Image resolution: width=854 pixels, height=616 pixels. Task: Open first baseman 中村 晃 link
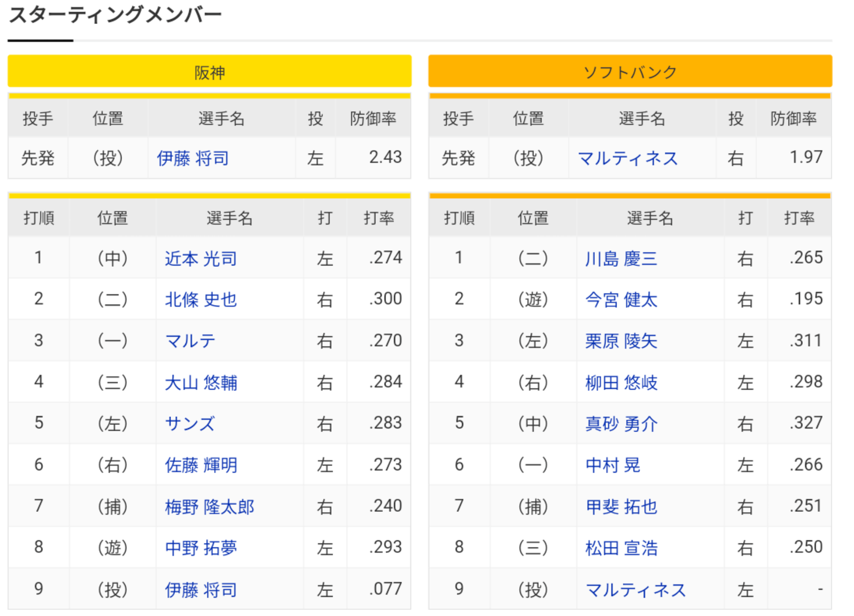pyautogui.click(x=613, y=465)
